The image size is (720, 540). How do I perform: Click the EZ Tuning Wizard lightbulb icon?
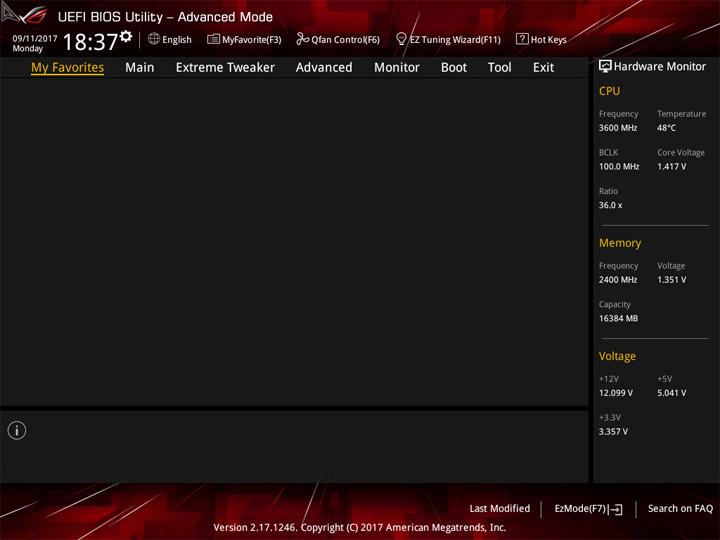(x=401, y=39)
